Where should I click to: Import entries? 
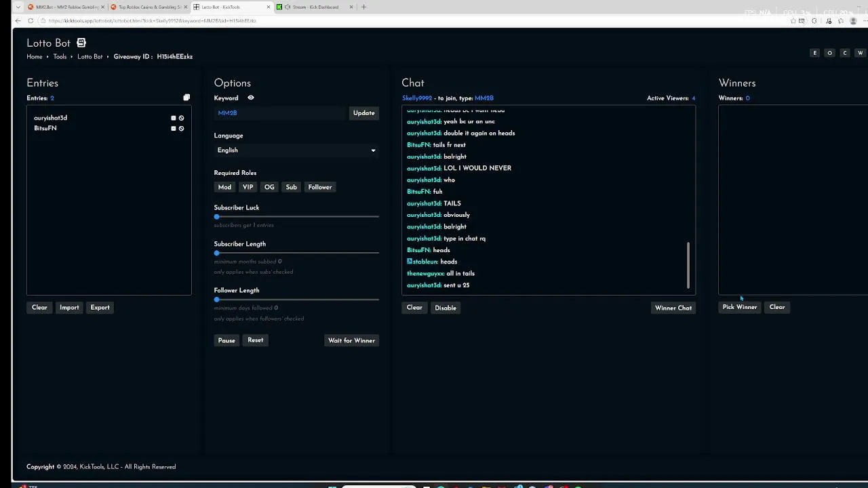coord(69,308)
